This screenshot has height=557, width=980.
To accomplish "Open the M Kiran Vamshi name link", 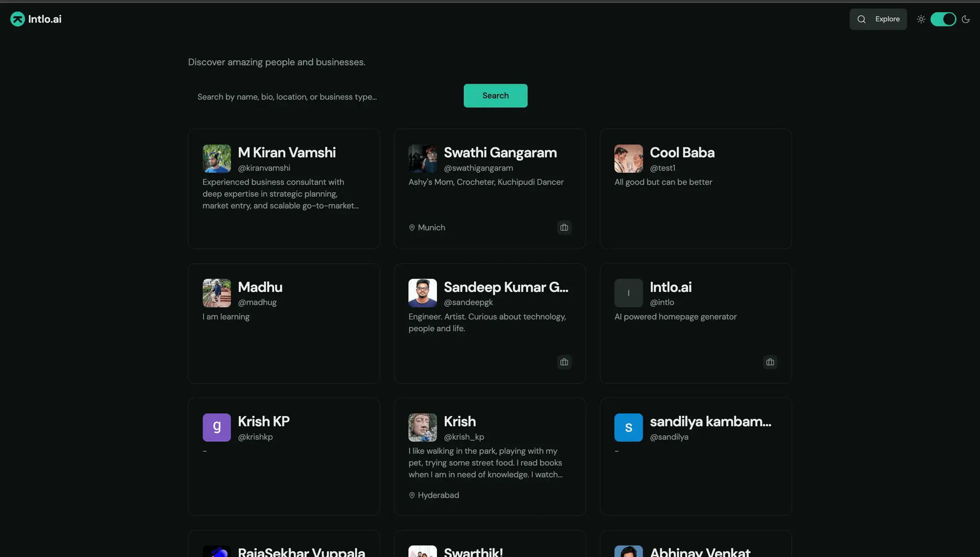I will click(x=287, y=153).
